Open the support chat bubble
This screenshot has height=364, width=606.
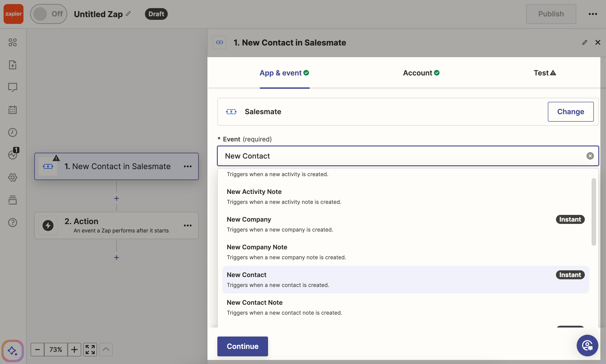click(x=587, y=345)
